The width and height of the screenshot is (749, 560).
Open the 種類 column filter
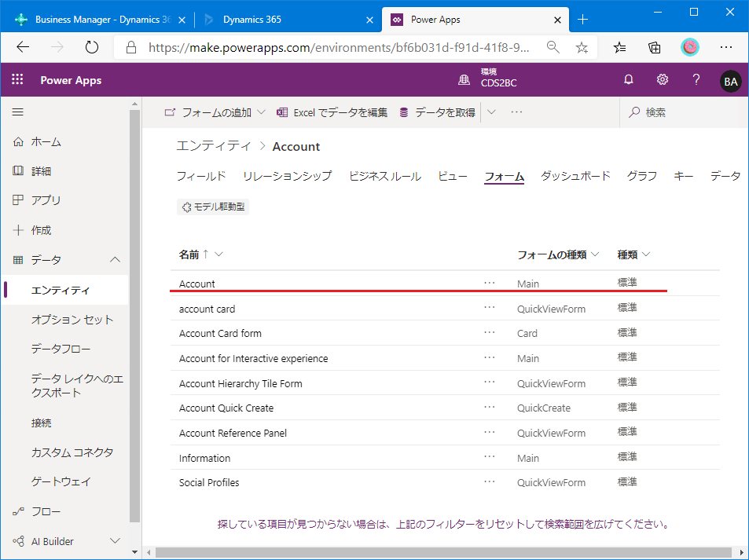tap(646, 254)
